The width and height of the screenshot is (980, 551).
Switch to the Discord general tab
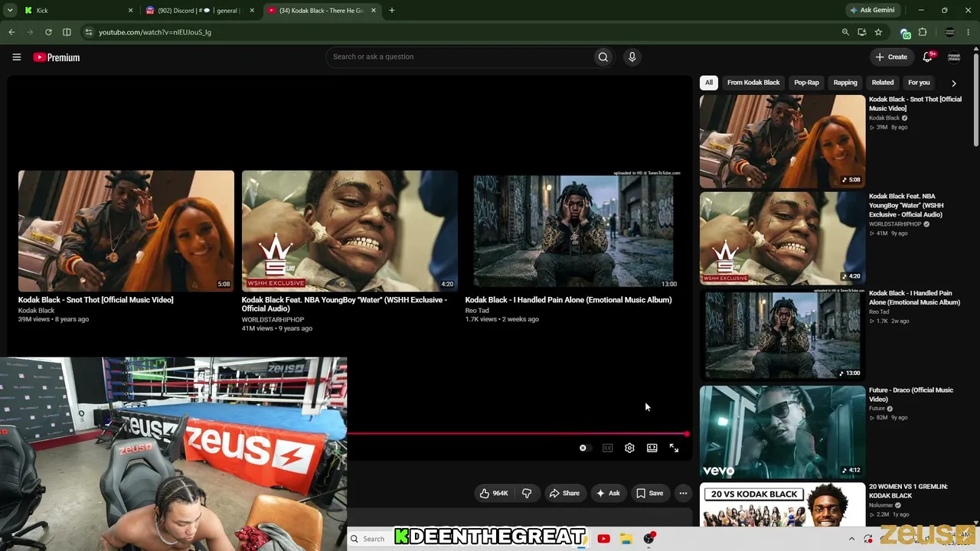click(198, 11)
